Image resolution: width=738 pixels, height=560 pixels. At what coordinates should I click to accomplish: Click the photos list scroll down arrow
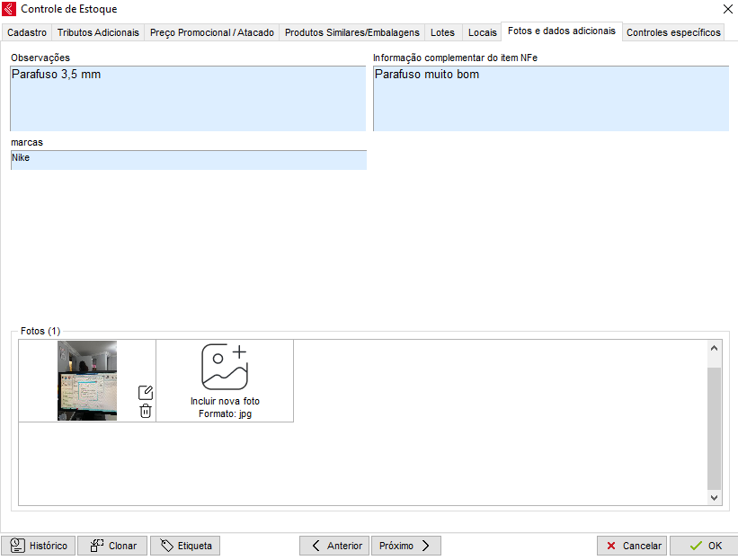coord(714,497)
